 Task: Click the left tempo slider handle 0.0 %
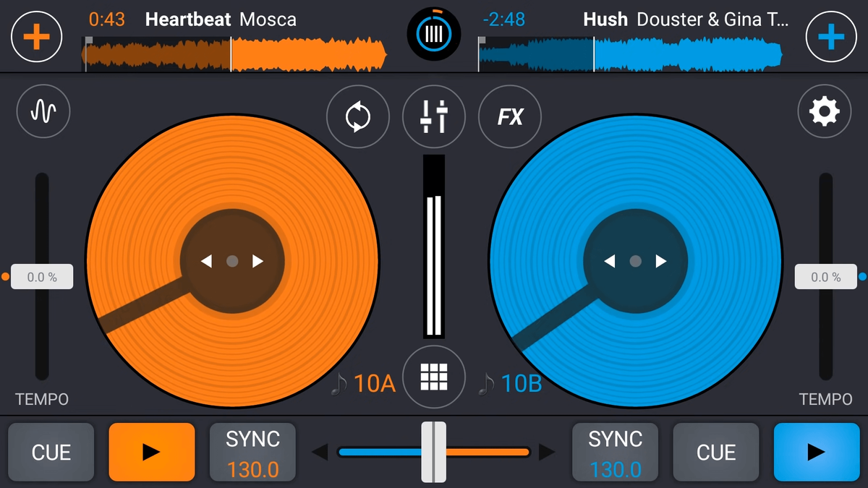[42, 277]
